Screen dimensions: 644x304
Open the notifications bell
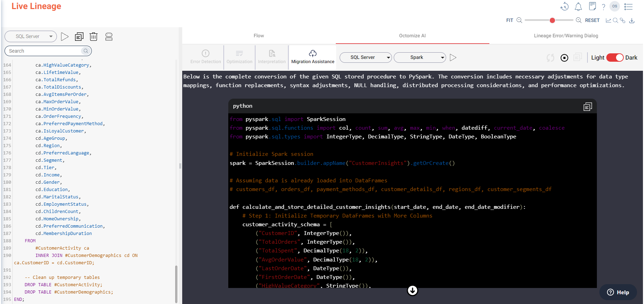pyautogui.click(x=578, y=7)
